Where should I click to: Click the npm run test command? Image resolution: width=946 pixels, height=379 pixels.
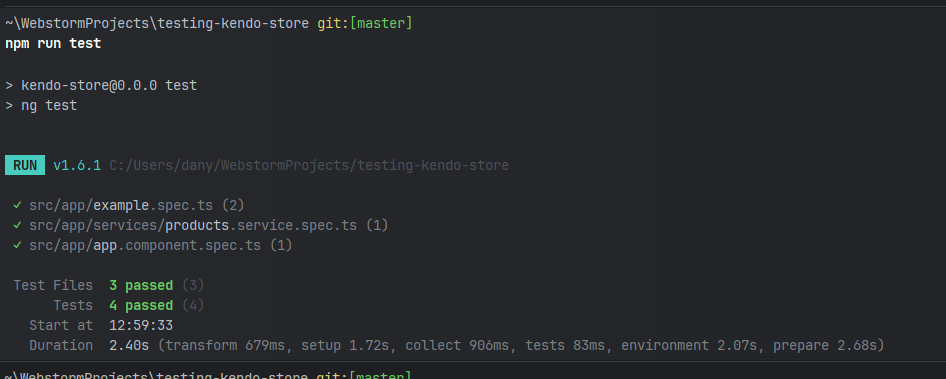(x=53, y=43)
